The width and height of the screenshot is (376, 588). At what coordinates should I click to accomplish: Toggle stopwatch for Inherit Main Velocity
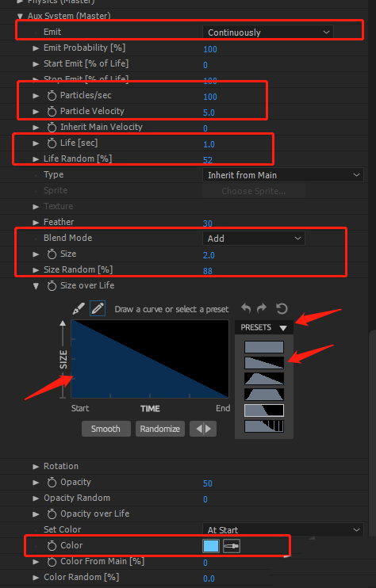52,128
